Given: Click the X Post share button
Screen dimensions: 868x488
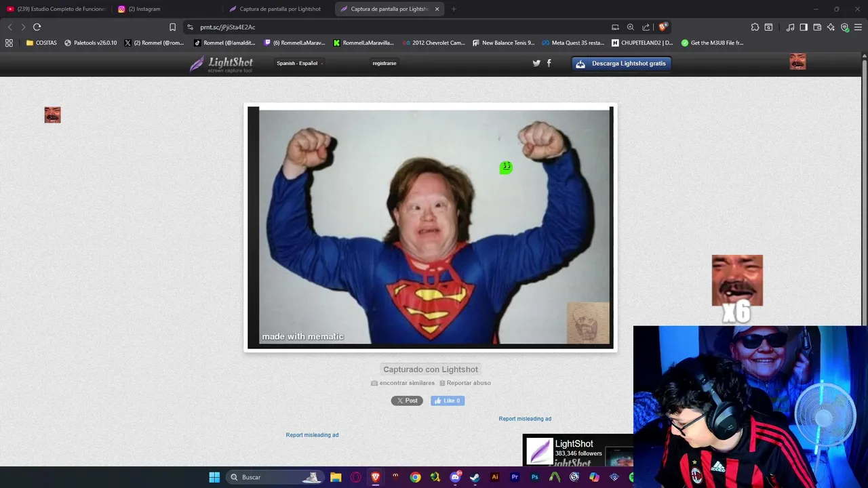Looking at the screenshot, I should click(407, 401).
